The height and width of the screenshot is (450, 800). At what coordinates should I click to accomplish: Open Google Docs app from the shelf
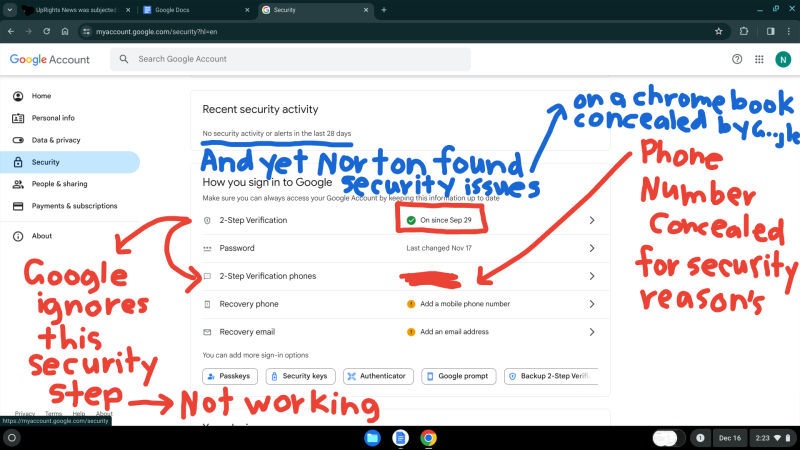coord(401,438)
